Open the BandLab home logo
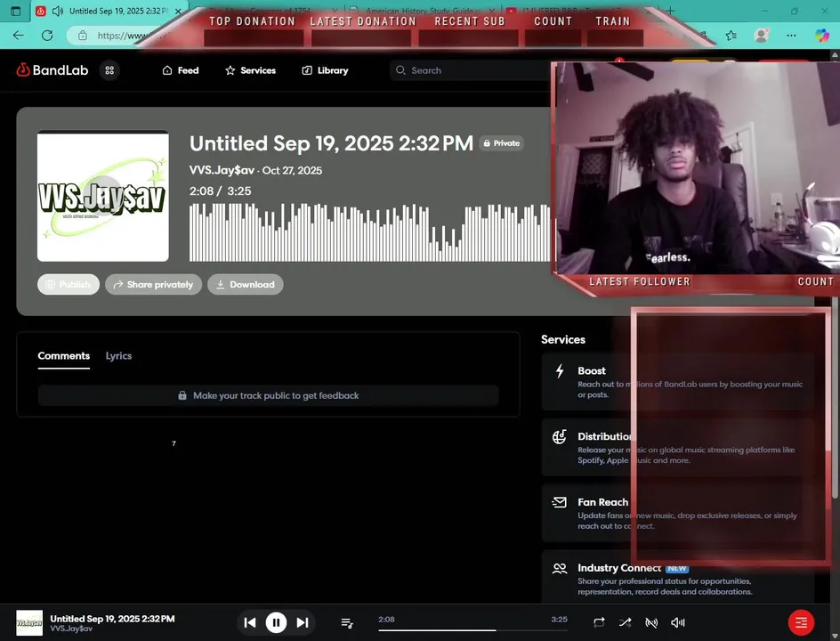Screen dimensions: 840x641 point(52,70)
